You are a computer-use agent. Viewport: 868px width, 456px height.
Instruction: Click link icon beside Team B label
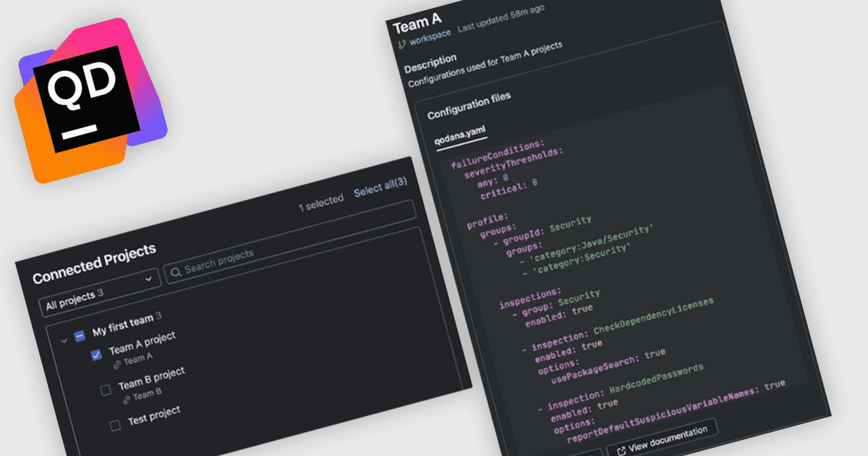click(126, 399)
